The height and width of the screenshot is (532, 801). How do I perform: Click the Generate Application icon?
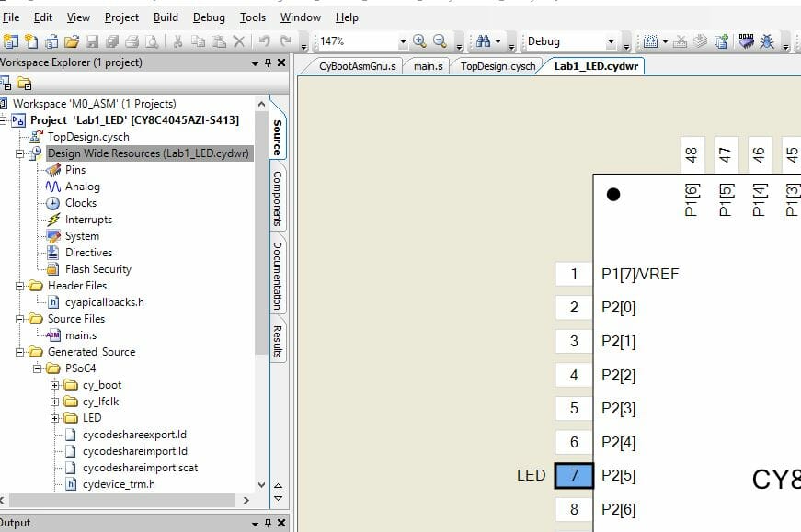coord(701,41)
